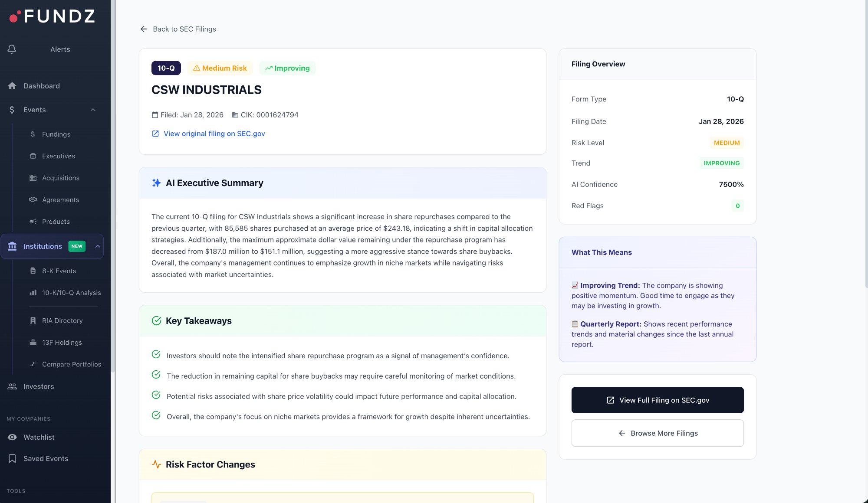Collapse the Institutions section chevron
868x503 pixels.
pos(98,246)
